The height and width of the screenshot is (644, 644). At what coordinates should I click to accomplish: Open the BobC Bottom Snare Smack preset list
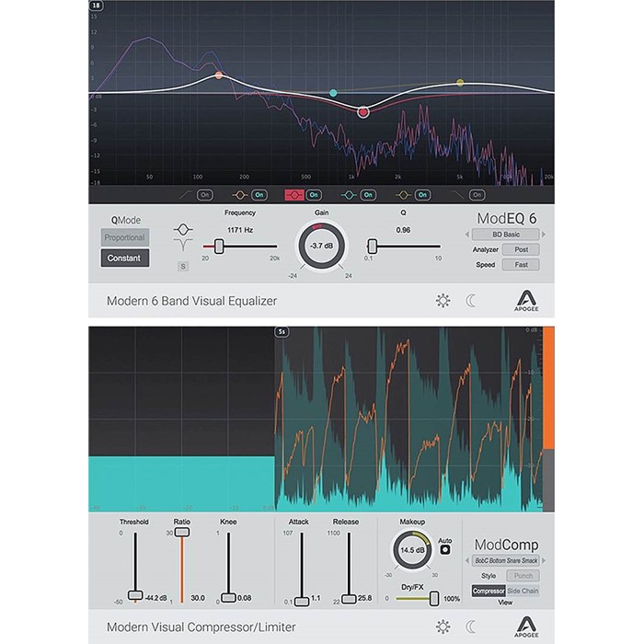point(506,559)
